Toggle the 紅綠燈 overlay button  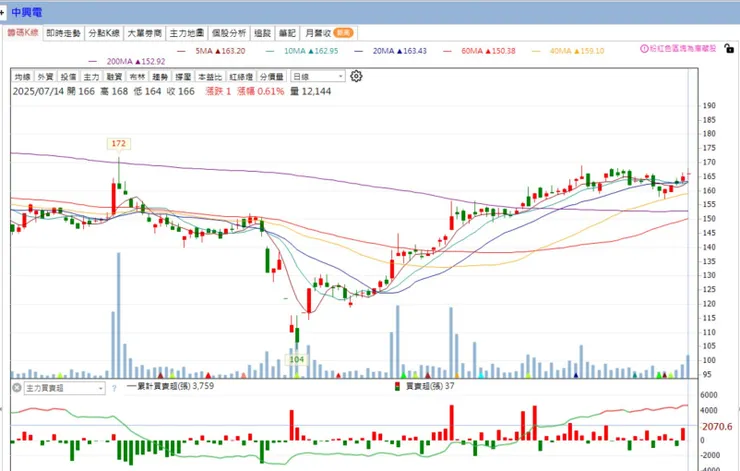241,76
